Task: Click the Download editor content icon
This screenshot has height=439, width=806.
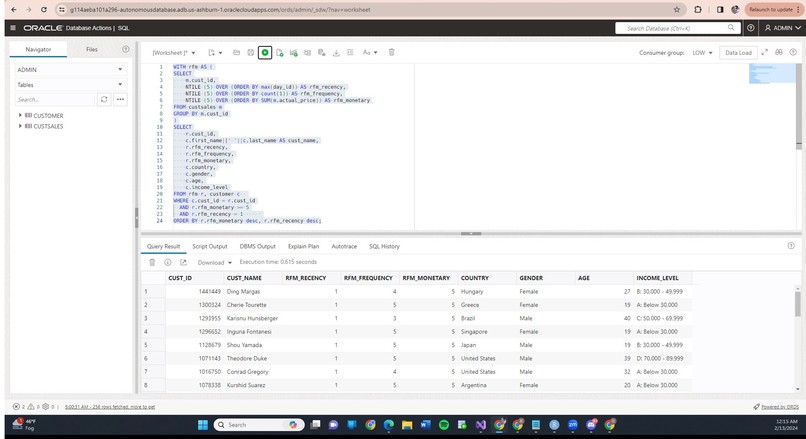Action: click(x=336, y=52)
